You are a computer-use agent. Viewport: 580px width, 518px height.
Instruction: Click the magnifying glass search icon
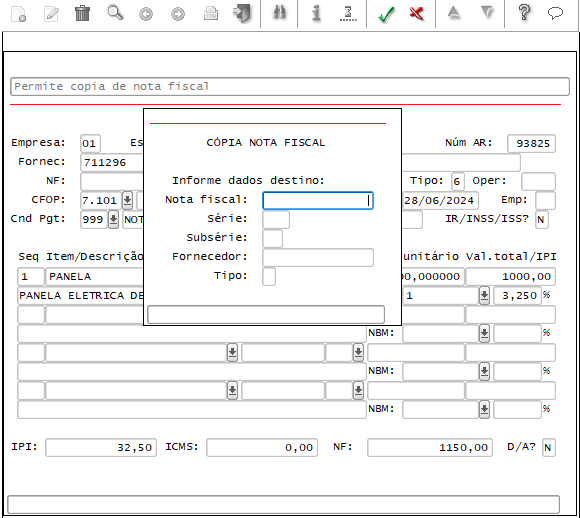tap(115, 13)
